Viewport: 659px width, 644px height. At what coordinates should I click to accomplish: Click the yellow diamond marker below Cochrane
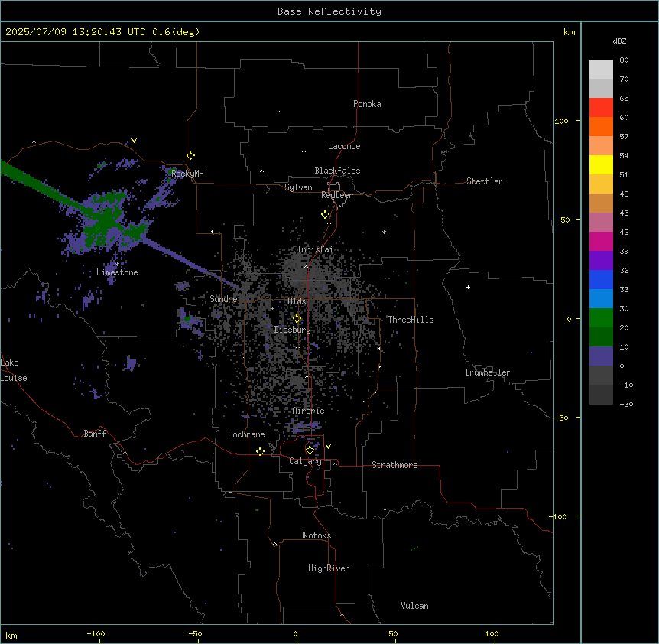click(x=260, y=451)
